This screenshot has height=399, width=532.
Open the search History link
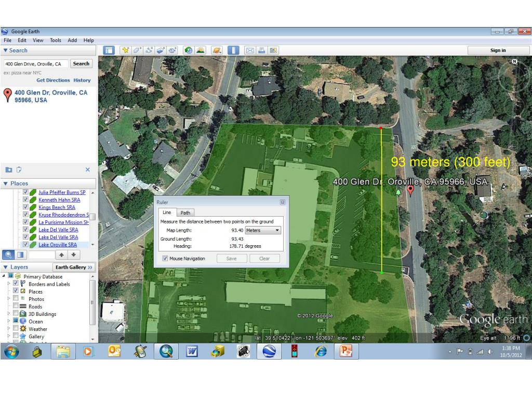[82, 81]
